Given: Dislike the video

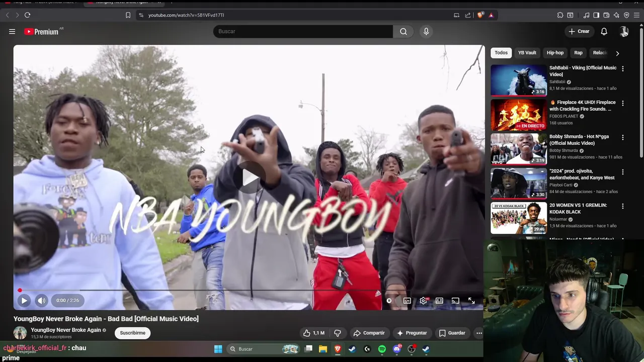Looking at the screenshot, I should point(338,333).
